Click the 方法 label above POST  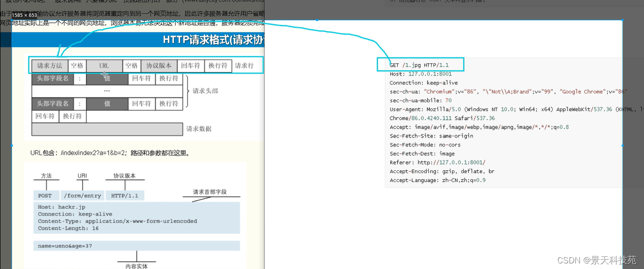pos(46,176)
